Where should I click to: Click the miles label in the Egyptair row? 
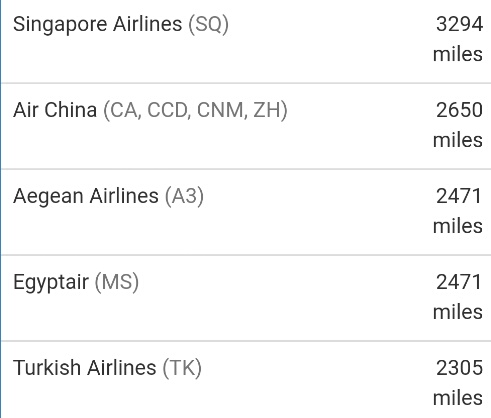[x=458, y=312]
